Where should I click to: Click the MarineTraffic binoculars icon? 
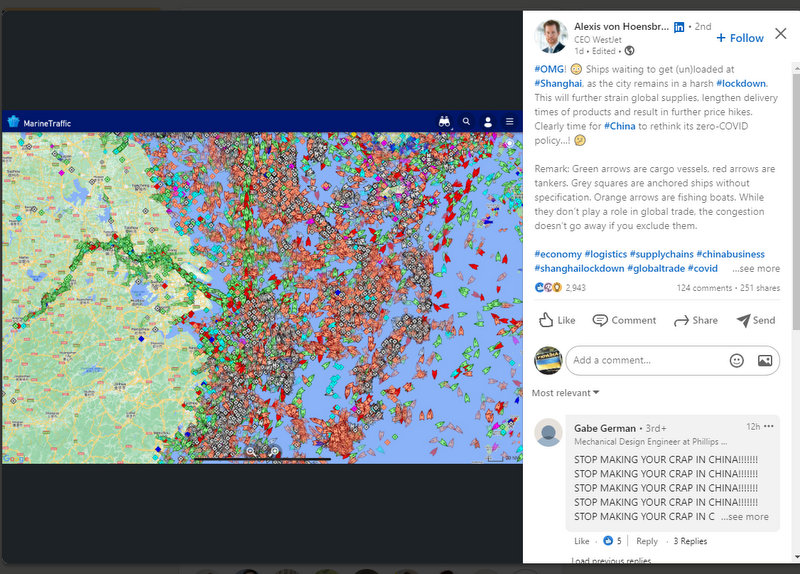pos(445,122)
